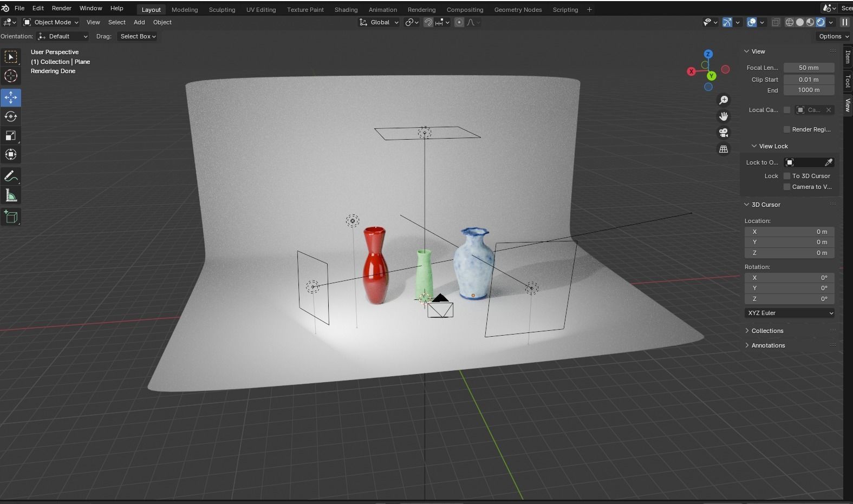Click the clip End 1000 m field
This screenshot has height=504, width=853.
809,90
